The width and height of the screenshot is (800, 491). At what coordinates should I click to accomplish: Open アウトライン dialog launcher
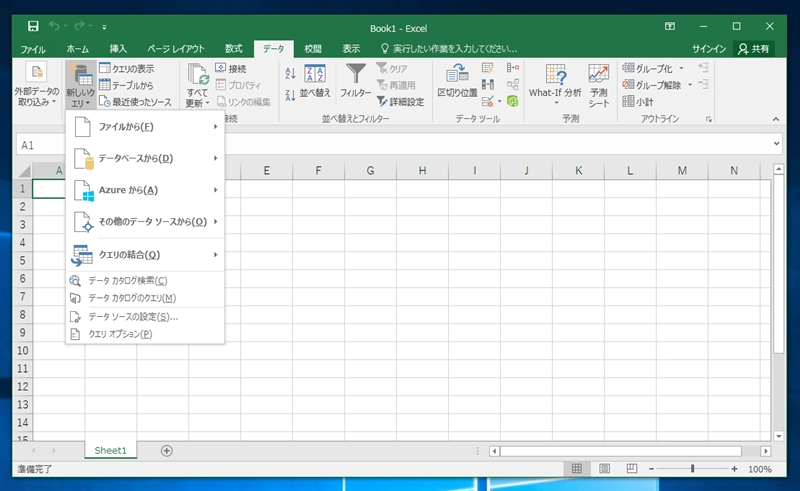point(709,119)
